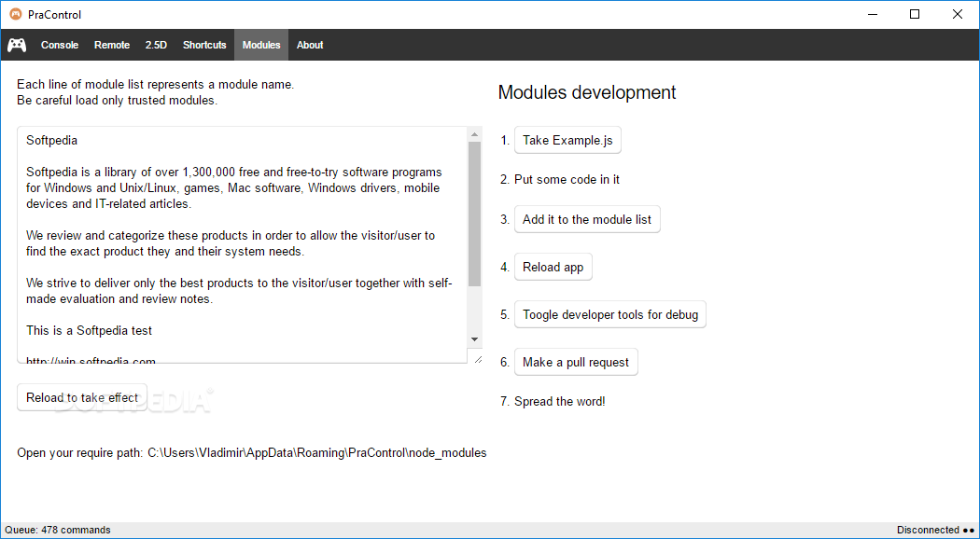980x539 pixels.
Task: Click the Take Example.js button
Action: (567, 140)
